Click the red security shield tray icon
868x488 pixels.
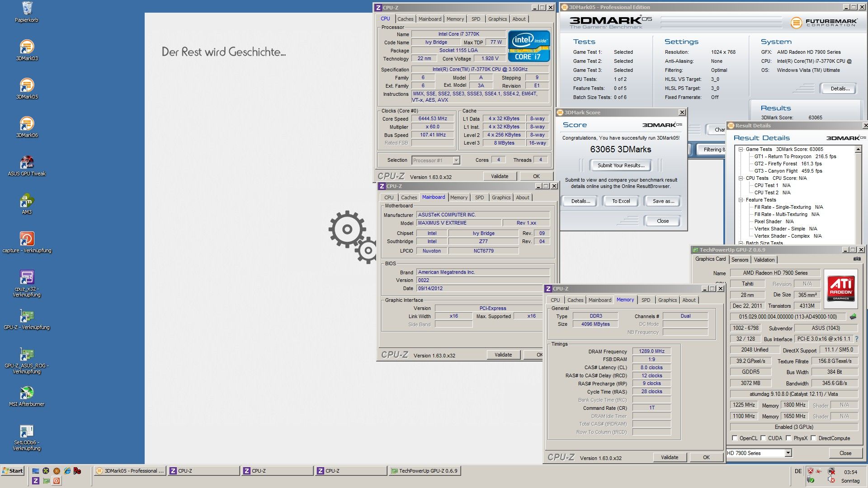click(x=810, y=471)
